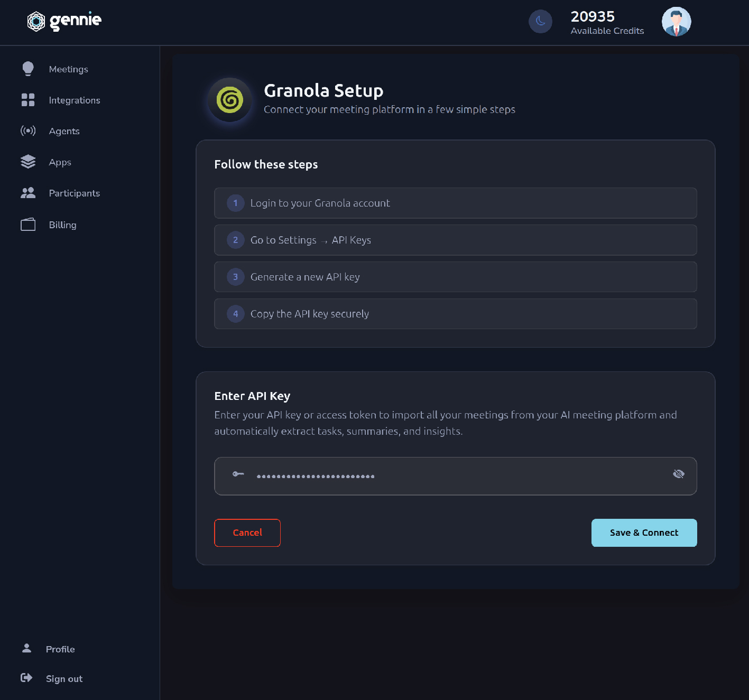Navigate to Participants page
This screenshot has width=749, height=700.
tap(75, 193)
